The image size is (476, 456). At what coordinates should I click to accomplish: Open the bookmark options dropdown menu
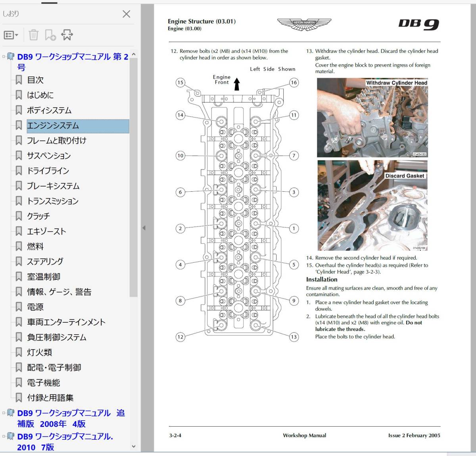(x=11, y=35)
